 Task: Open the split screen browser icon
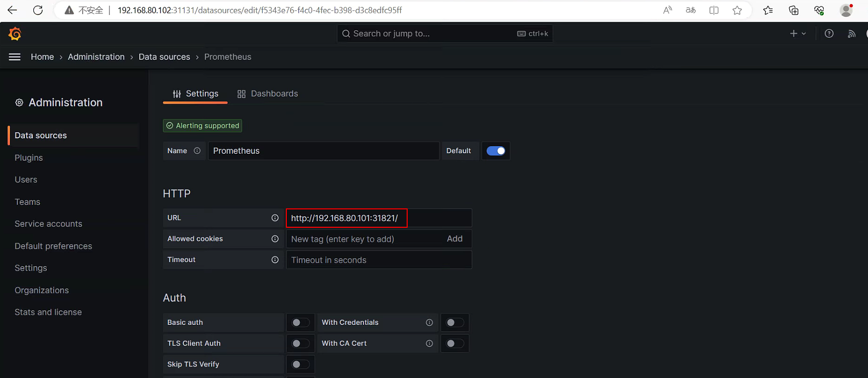714,10
